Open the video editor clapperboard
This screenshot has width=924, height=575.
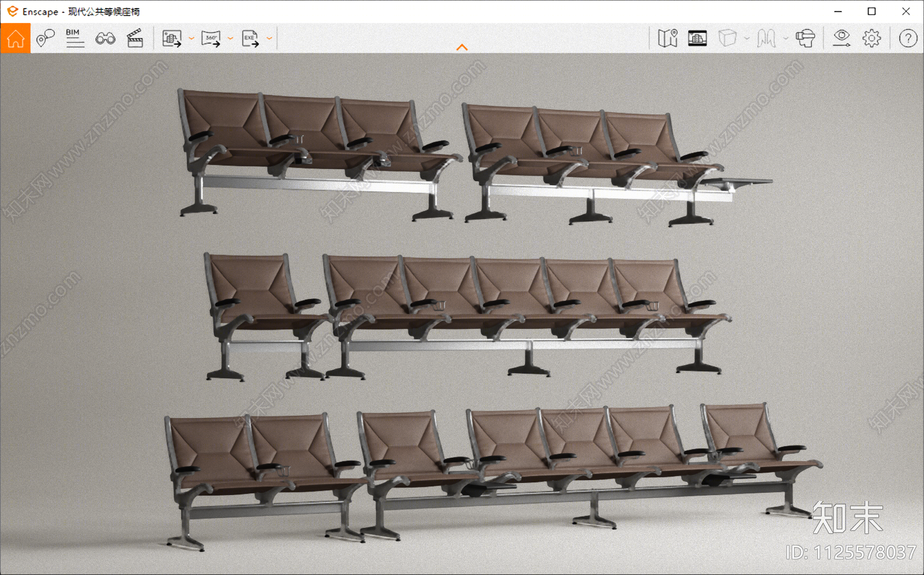click(135, 39)
